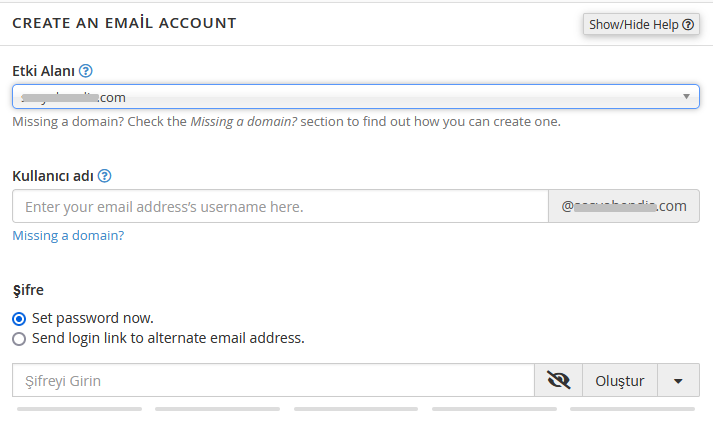Click the last password strength bar segment
This screenshot has height=434, width=713.
633,409
